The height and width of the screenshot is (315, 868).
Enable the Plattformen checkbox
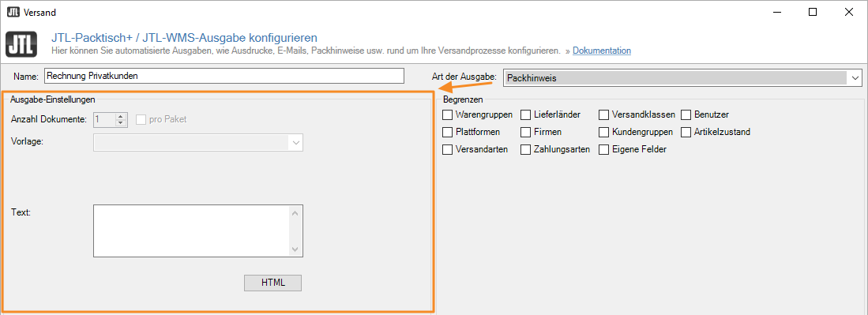click(x=447, y=132)
